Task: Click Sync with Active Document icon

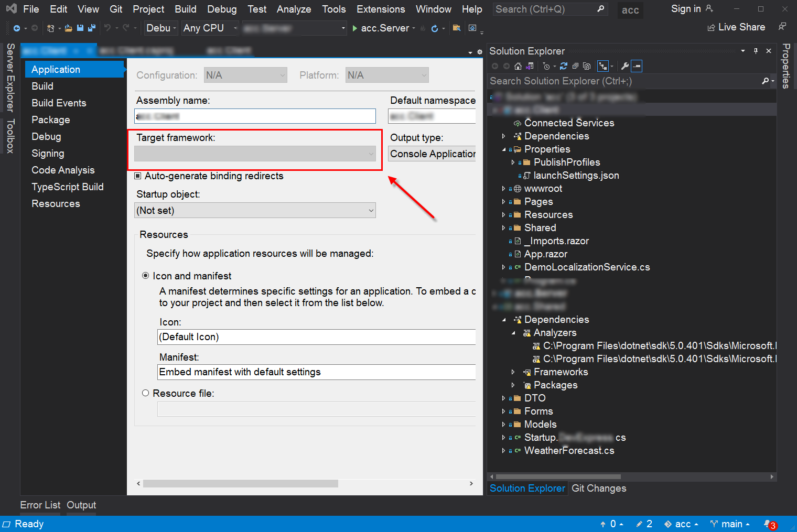Action: [564, 66]
